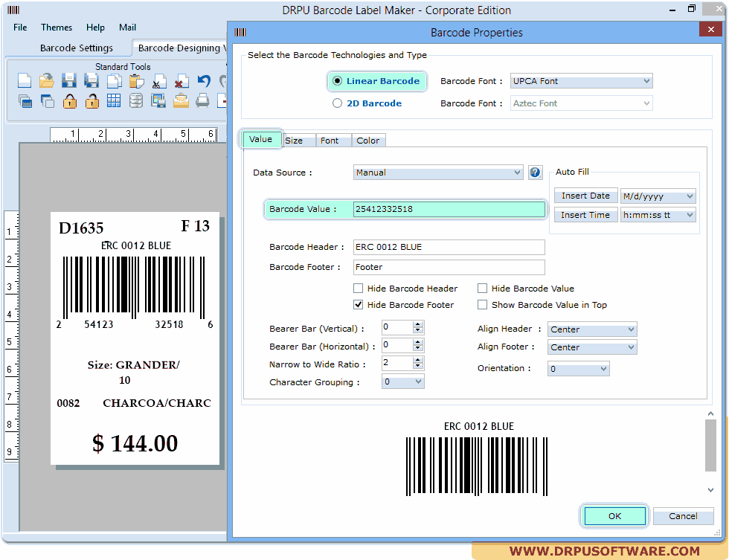Click the Save All double floppy icon
The height and width of the screenshot is (560, 729).
(91, 81)
